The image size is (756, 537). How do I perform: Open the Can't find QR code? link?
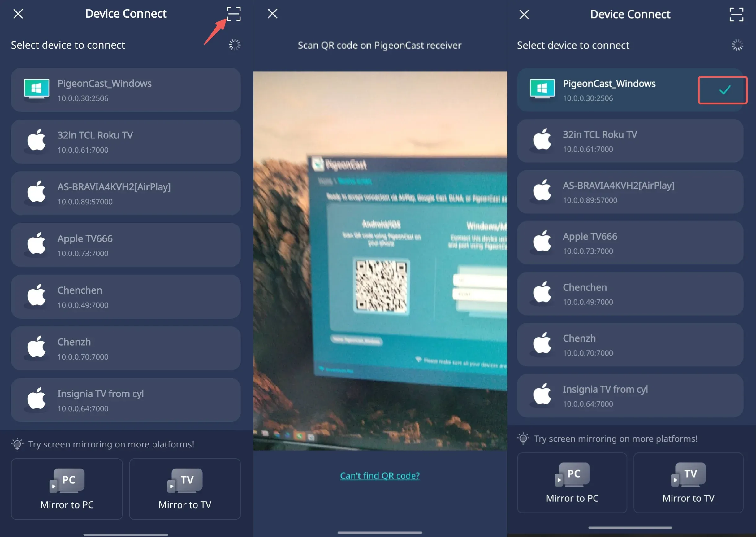[x=380, y=475]
